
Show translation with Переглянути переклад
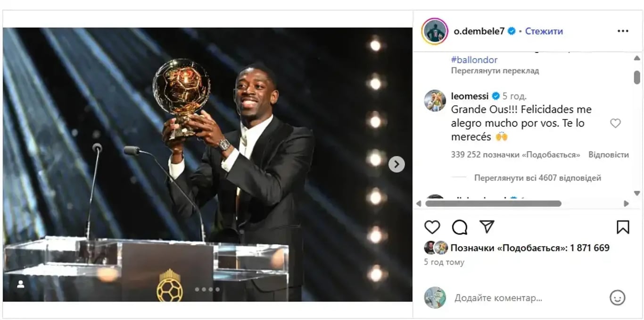coord(495,71)
